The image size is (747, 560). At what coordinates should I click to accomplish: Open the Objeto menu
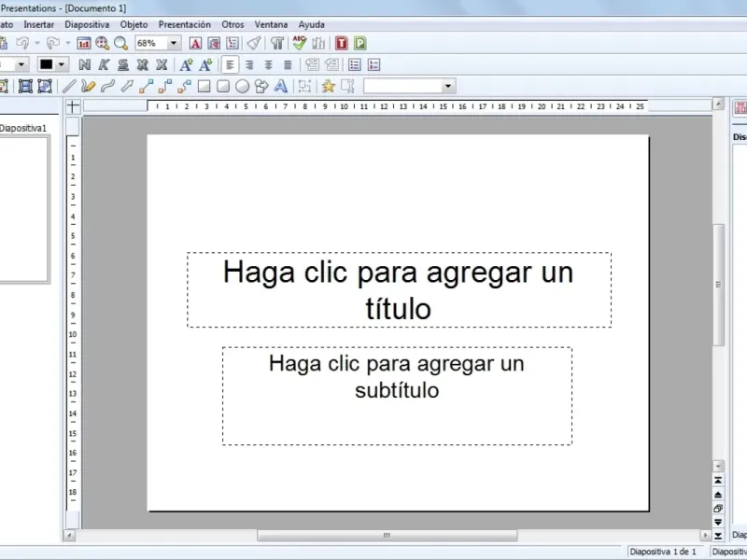134,25
